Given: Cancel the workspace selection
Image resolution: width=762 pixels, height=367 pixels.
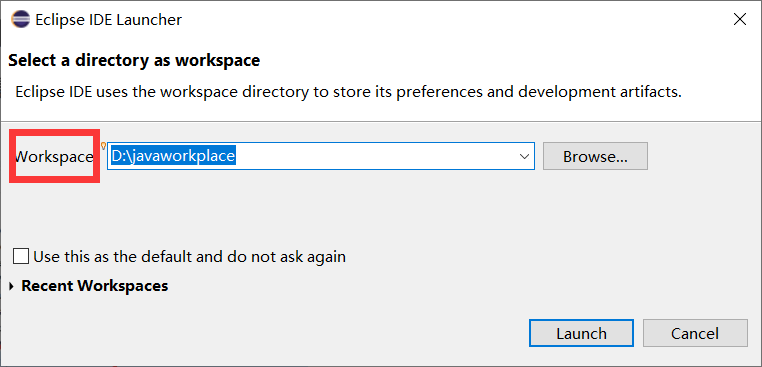Looking at the screenshot, I should (695, 333).
